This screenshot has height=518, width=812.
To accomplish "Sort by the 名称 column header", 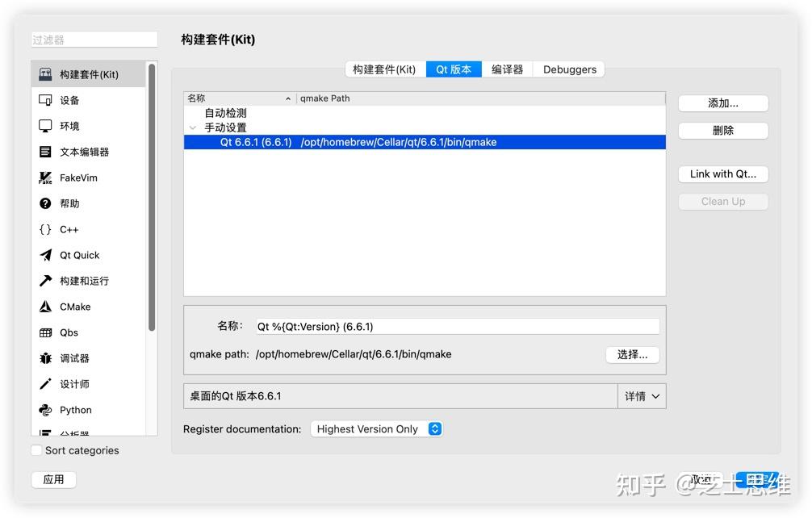I will pyautogui.click(x=240, y=98).
